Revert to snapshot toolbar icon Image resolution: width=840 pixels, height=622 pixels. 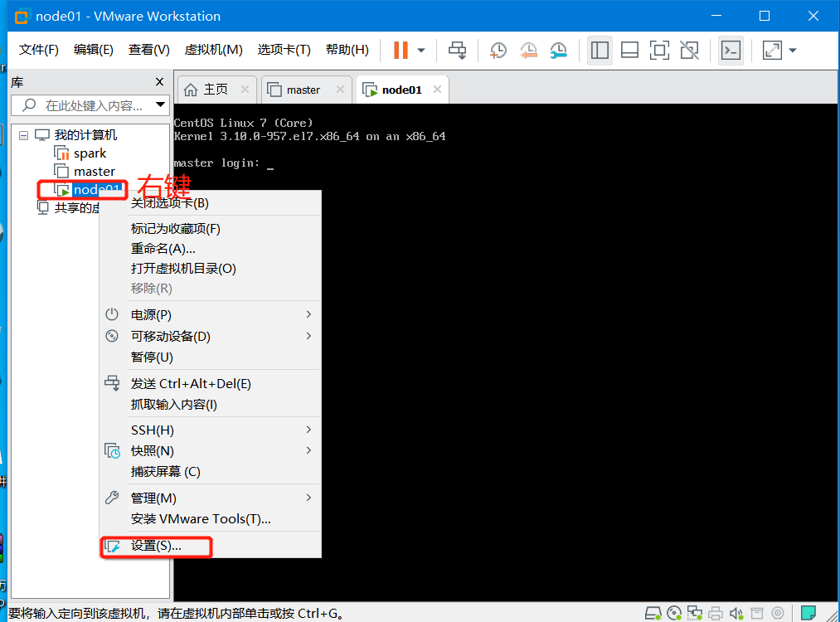[528, 51]
